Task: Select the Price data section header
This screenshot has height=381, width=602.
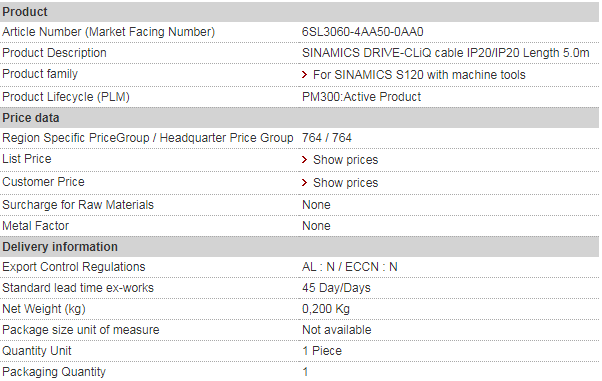Action: coord(299,118)
